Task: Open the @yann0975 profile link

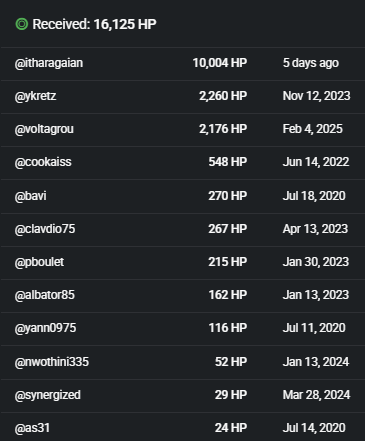Action: click(45, 328)
